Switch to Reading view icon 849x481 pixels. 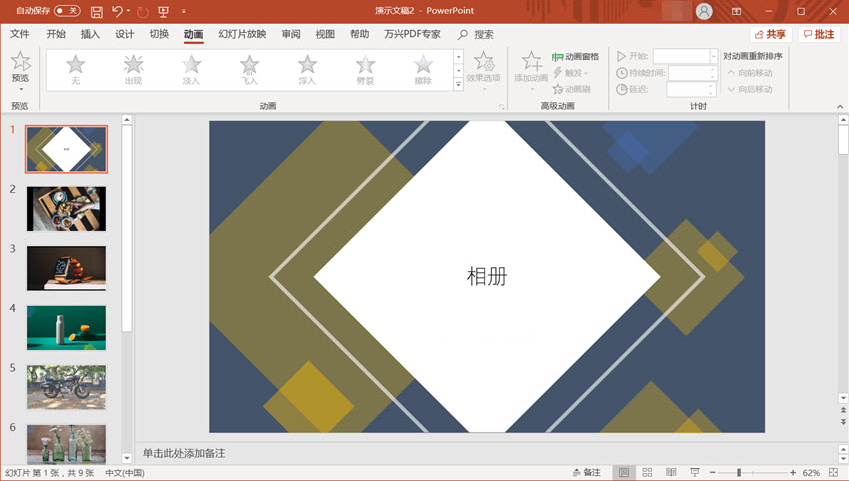tap(671, 472)
